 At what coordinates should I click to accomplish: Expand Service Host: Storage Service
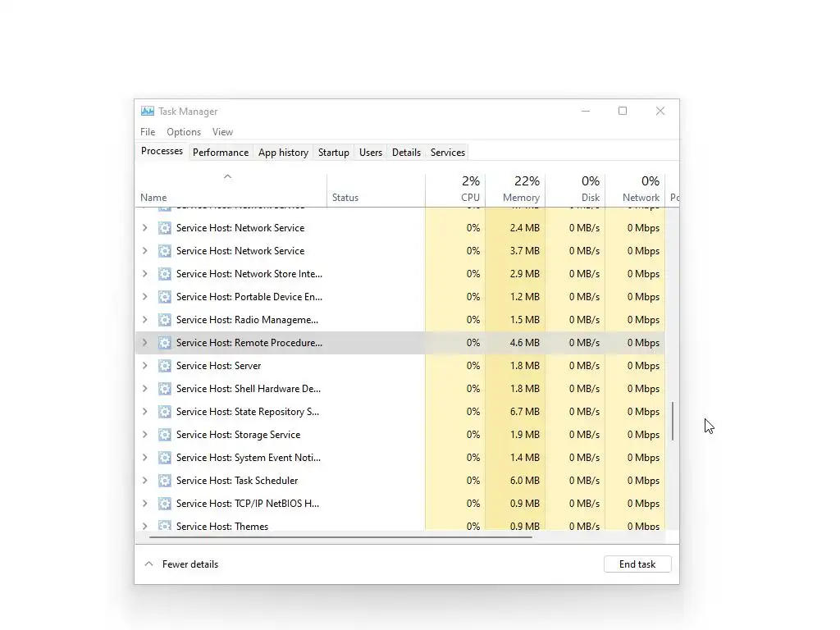click(x=144, y=435)
